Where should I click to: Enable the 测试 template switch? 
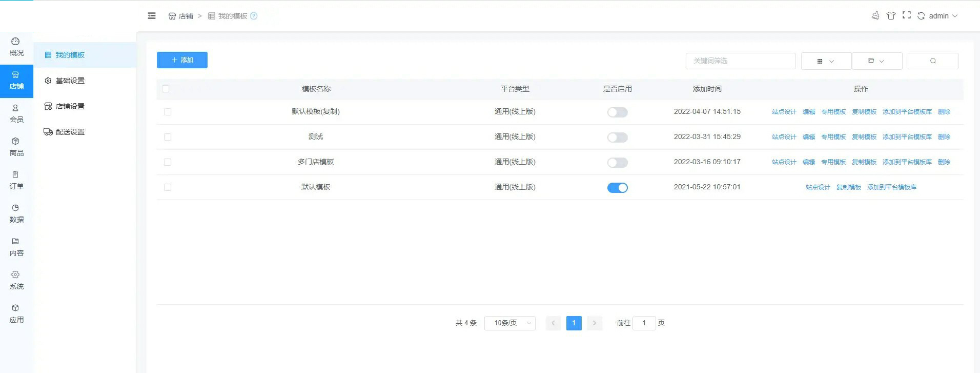pos(618,138)
